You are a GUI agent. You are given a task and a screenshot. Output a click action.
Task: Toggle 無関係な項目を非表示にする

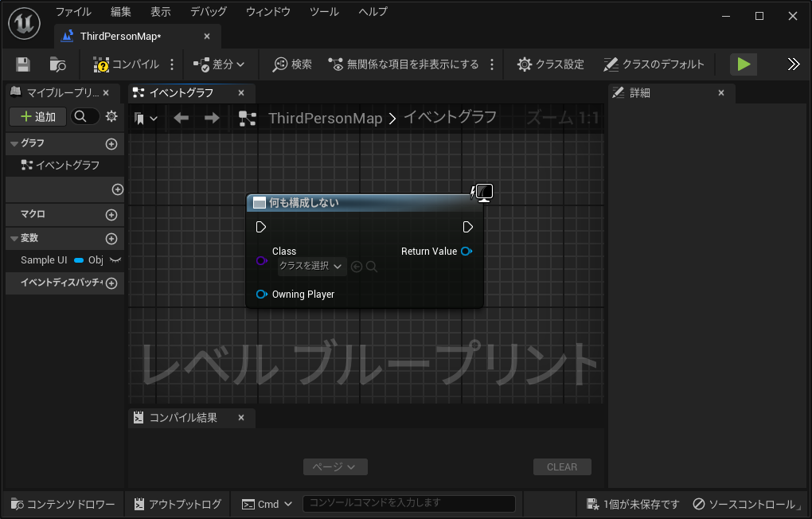(404, 64)
